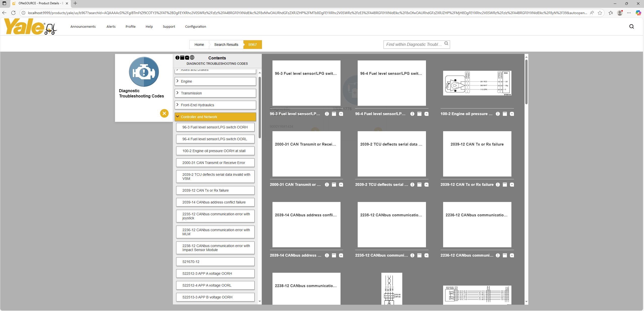Screen dimensions: 644x311
Task: Click the document icon on 2039-12 CAN Tx or Rx failure
Action: coord(505,185)
